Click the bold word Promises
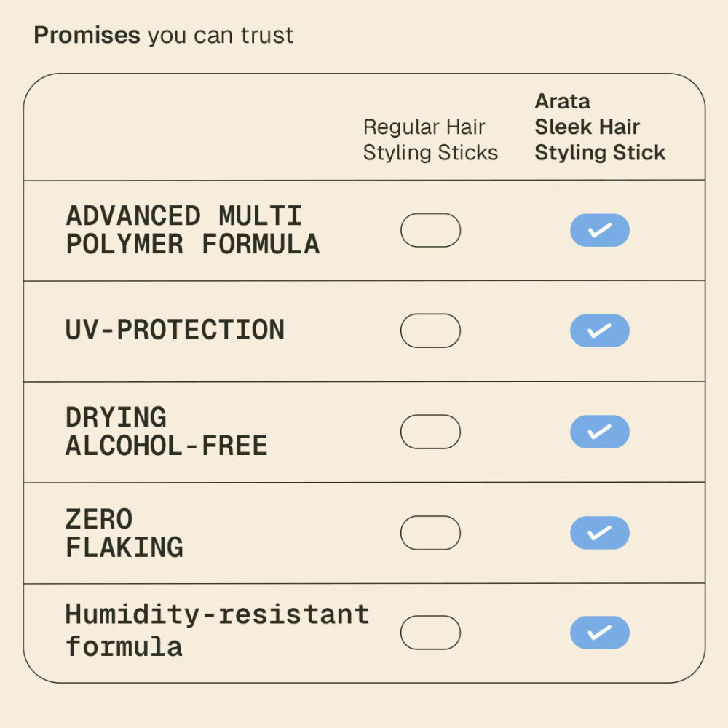 coord(87,35)
